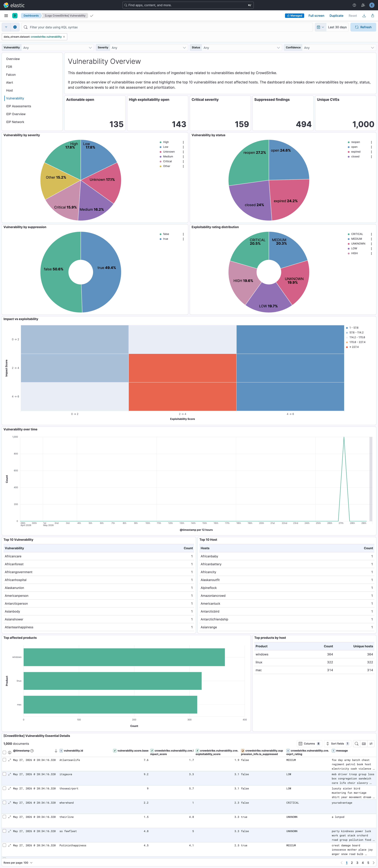Enter Full screen mode

[316, 16]
